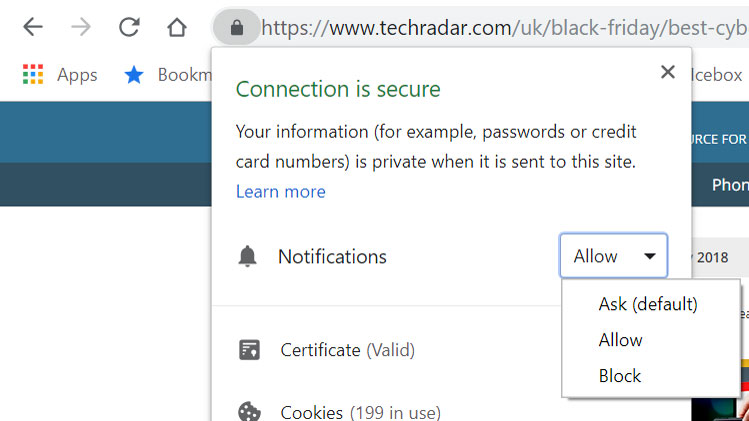The image size is (749, 421).
Task: Open Cookies (199 in use) entry
Action: pos(360,411)
